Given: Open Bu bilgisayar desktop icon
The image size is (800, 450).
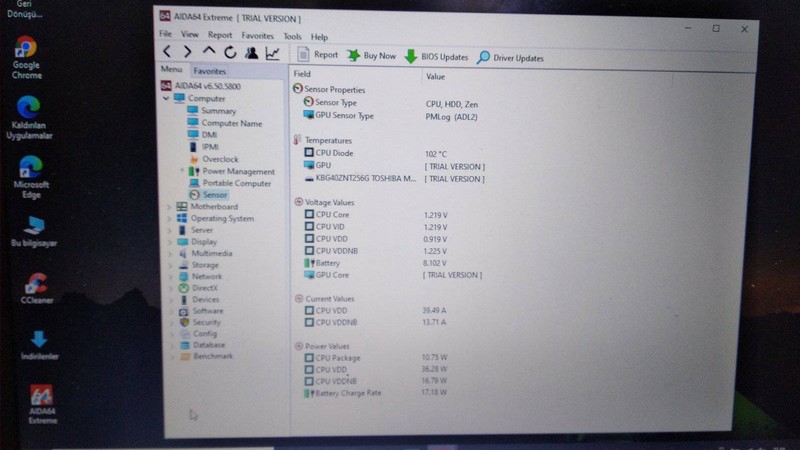Looking at the screenshot, I should (34, 232).
